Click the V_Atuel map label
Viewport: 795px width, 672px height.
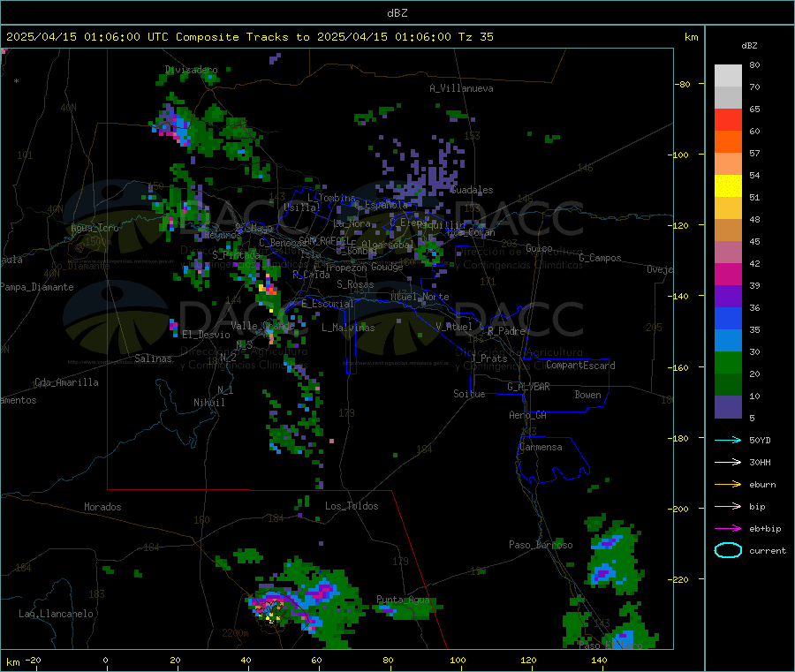pos(454,327)
